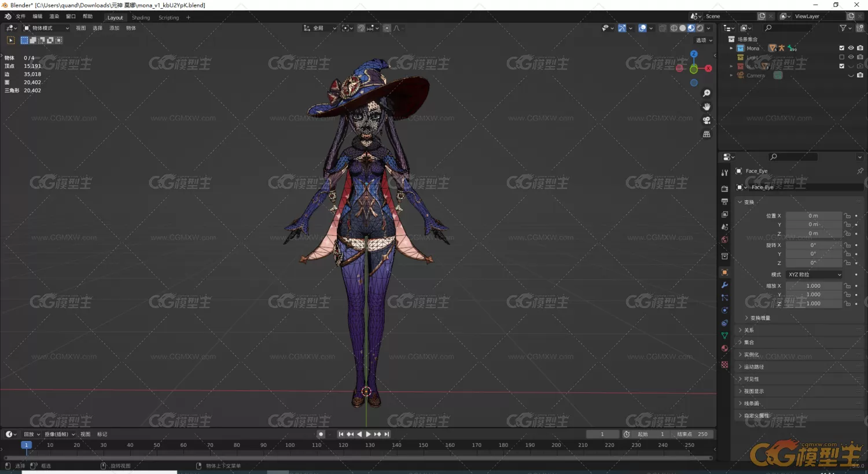Toggle proportional editing icon
Viewport: 868px width, 474px height.
coord(387,28)
